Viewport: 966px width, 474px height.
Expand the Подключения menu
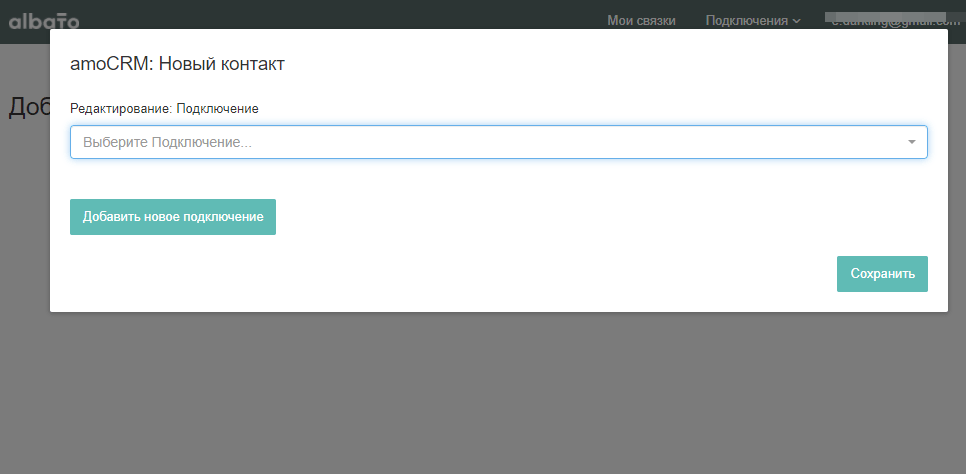click(753, 21)
